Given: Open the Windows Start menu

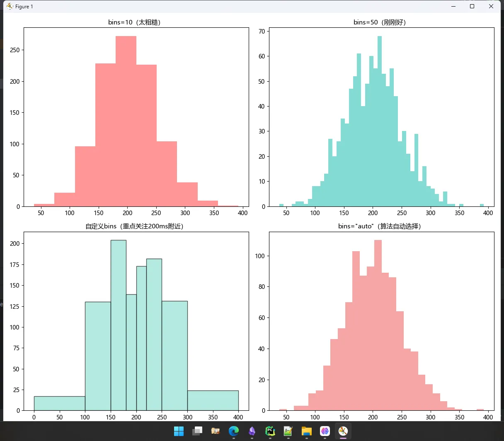Looking at the screenshot, I should (179, 431).
